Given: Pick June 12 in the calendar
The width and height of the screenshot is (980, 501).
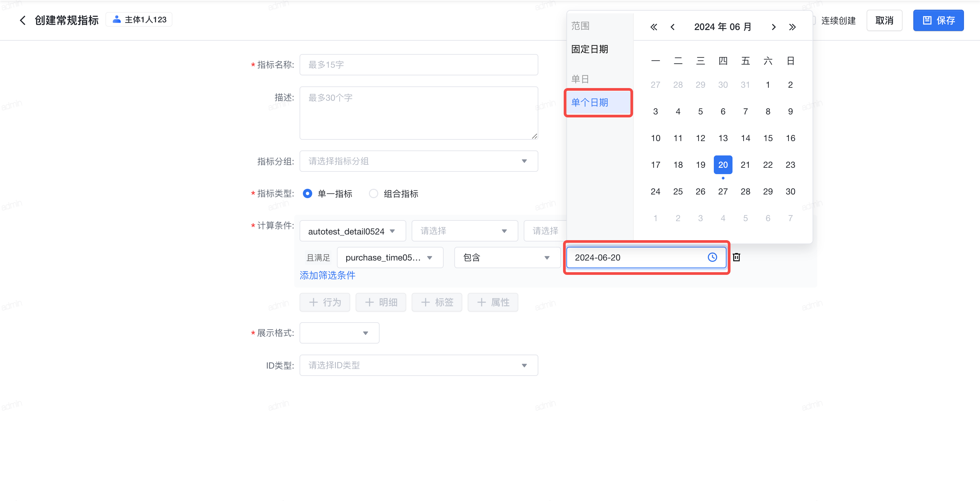Looking at the screenshot, I should pyautogui.click(x=700, y=138).
